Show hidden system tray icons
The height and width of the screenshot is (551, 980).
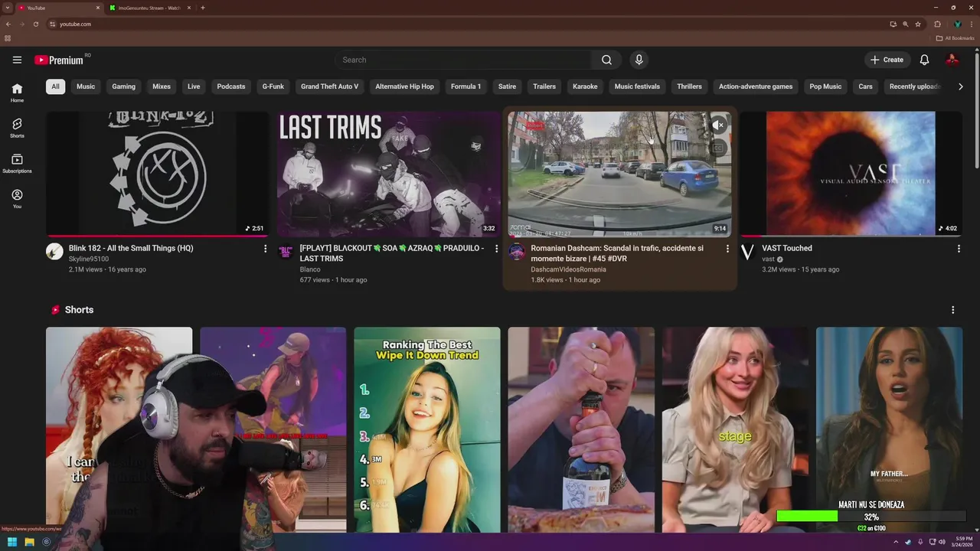pos(895,542)
